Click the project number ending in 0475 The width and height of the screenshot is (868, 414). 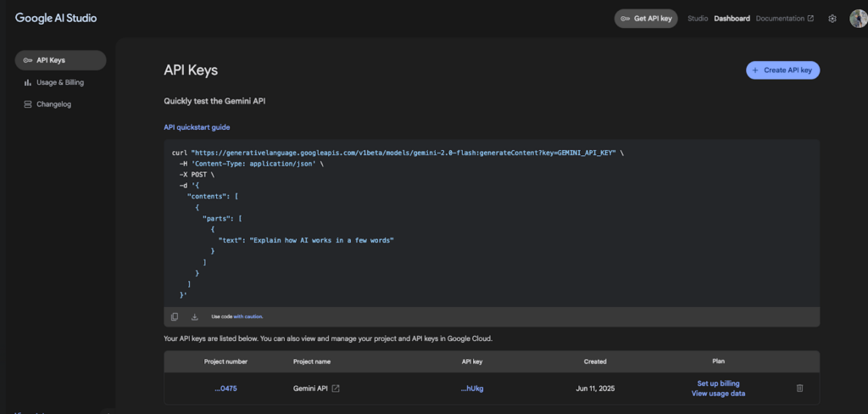[x=225, y=389]
